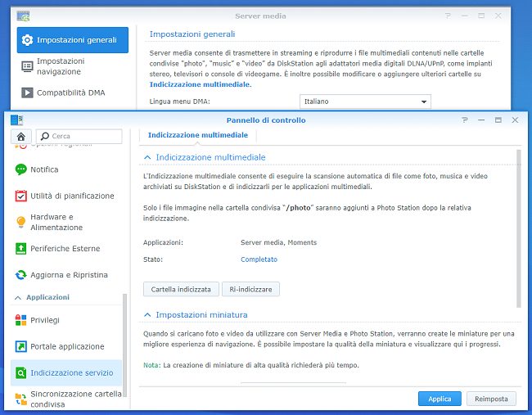Open Privilegi applications icon

[x=21, y=320]
